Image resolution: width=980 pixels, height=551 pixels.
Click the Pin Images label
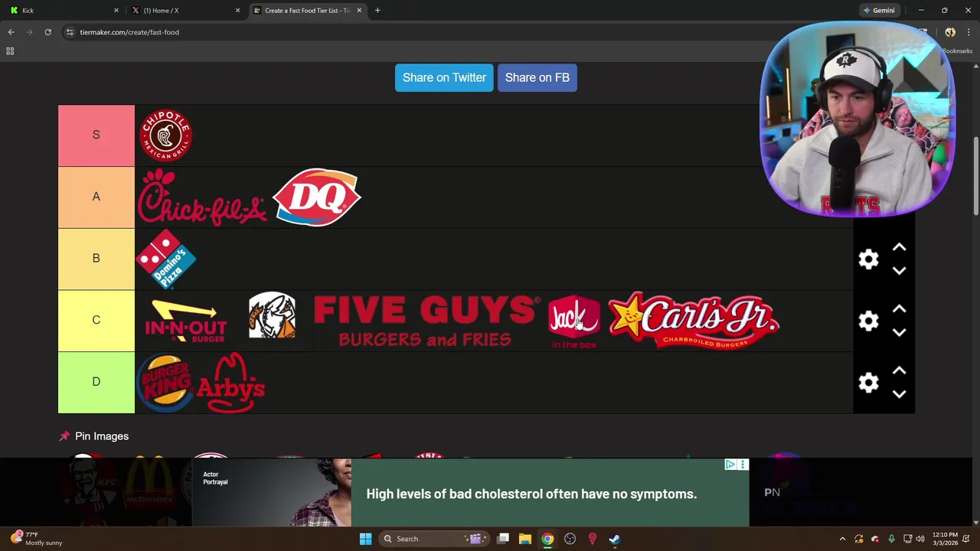tap(102, 436)
